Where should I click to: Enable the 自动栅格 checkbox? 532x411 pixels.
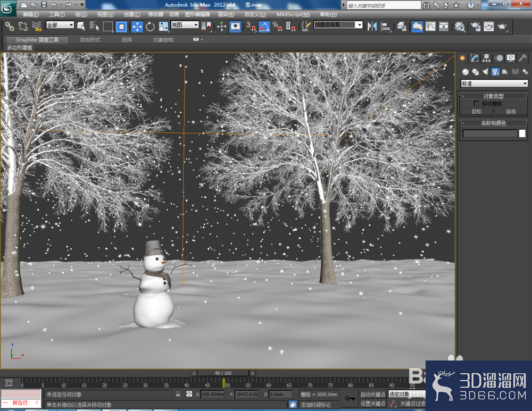[476, 103]
